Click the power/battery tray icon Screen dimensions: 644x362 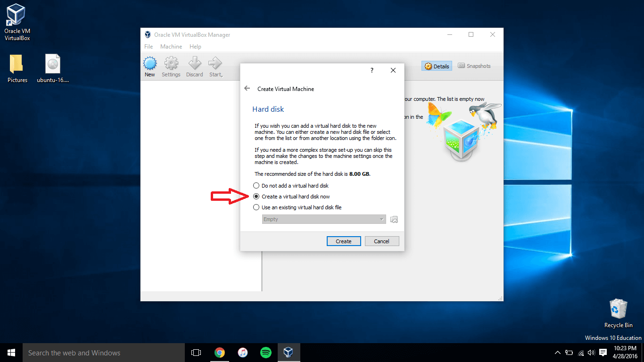point(570,353)
